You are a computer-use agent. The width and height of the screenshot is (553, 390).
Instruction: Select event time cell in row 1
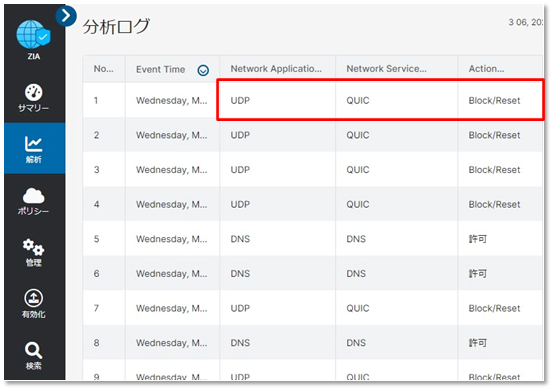172,100
